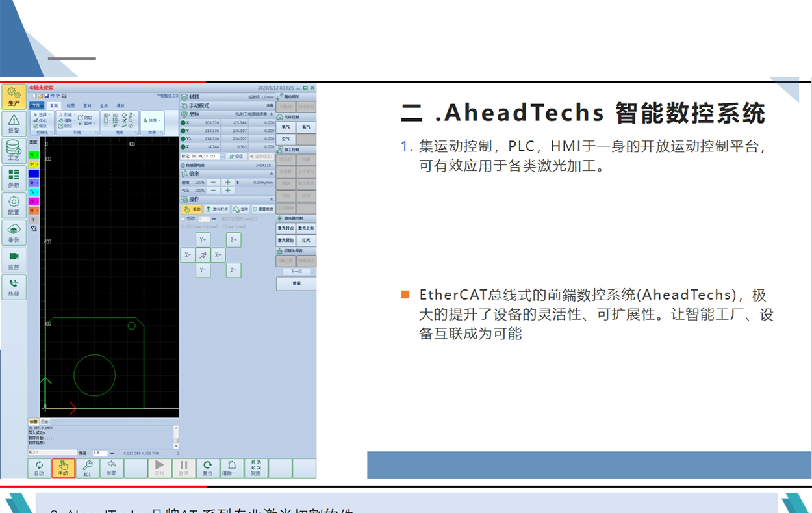Screen dimensions: 812x513
Task: Click the 微调 fine-tune value field
Action: coord(99,453)
